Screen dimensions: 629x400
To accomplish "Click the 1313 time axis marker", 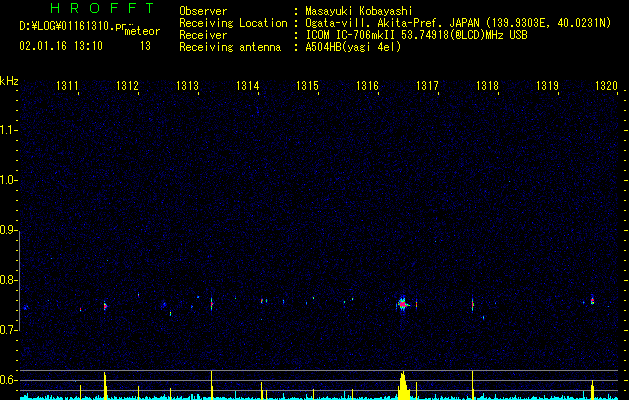I will [x=187, y=86].
